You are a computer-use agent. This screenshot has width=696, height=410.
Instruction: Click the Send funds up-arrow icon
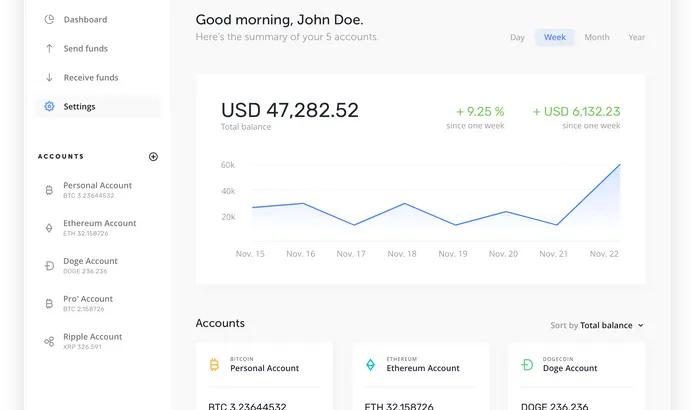[49, 48]
